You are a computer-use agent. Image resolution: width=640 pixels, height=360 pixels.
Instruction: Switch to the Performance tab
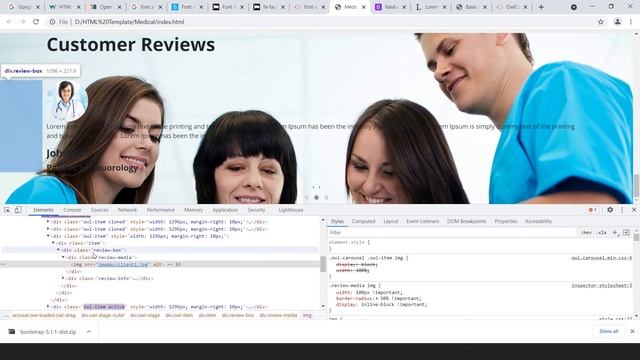coord(160,210)
